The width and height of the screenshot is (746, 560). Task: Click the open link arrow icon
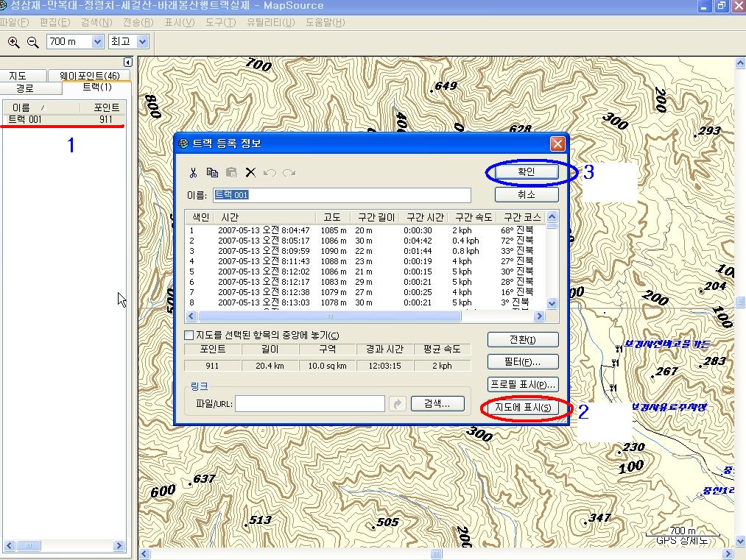point(397,404)
